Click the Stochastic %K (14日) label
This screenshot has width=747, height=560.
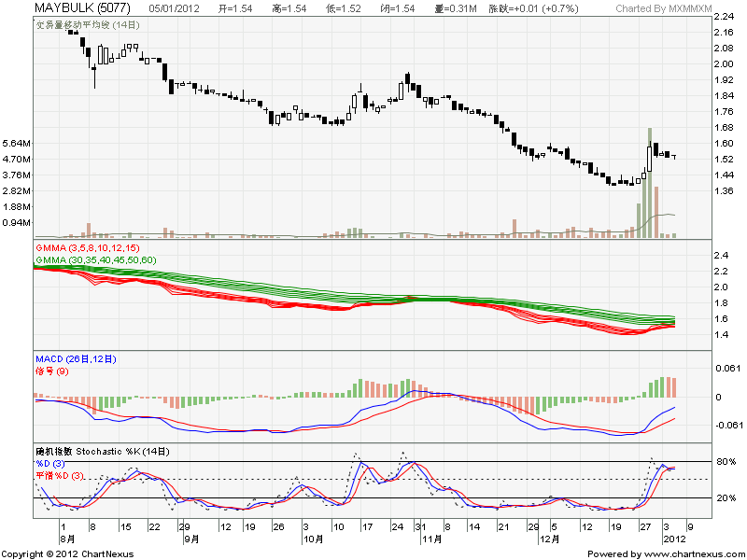click(103, 451)
